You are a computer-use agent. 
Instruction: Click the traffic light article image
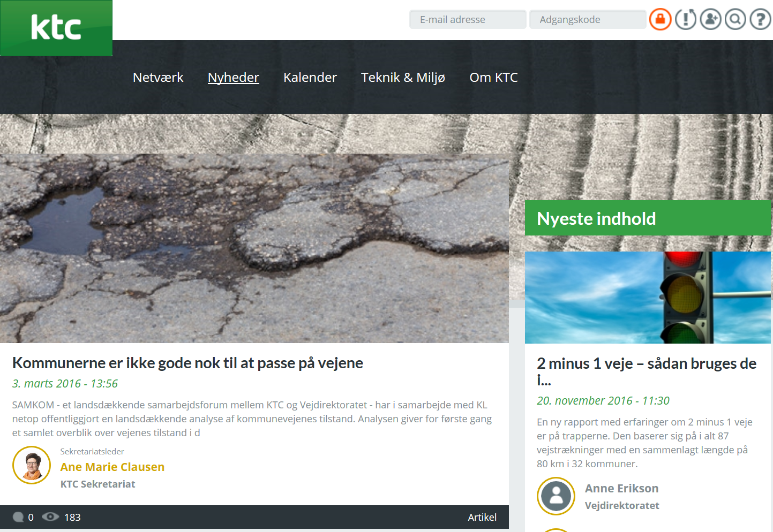tap(648, 298)
